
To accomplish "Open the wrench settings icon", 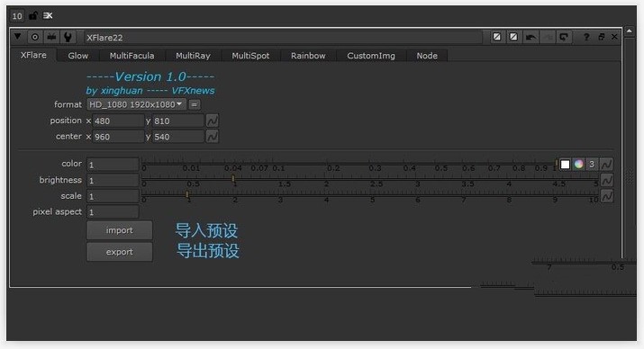I will point(68,37).
